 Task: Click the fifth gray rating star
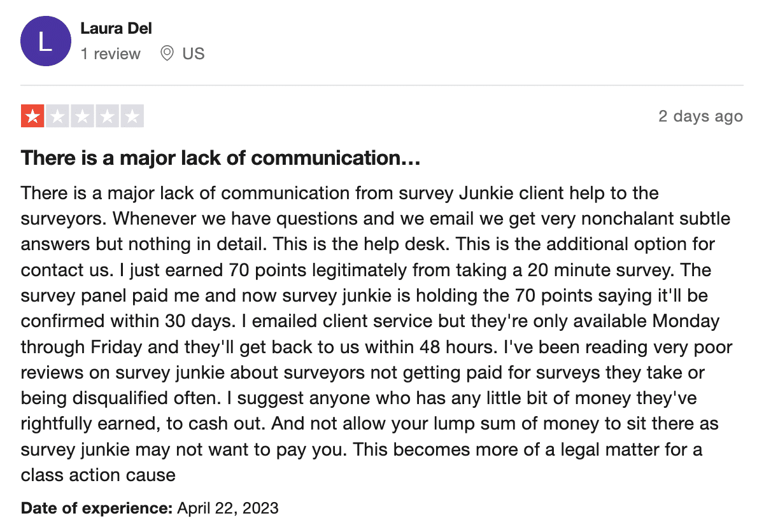(x=132, y=116)
